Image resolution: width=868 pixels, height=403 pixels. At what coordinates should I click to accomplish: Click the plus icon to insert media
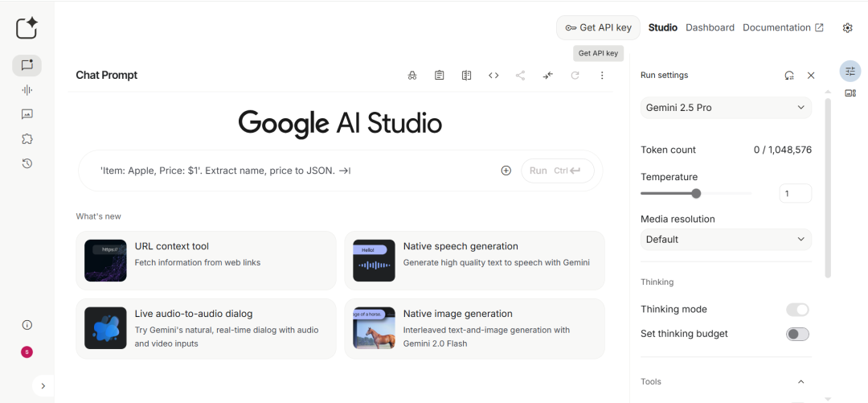point(506,171)
